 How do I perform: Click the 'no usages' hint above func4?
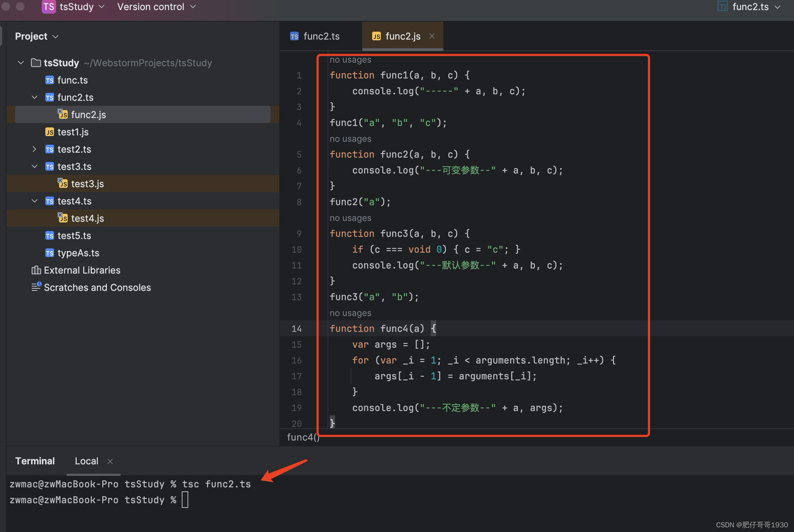coord(350,313)
